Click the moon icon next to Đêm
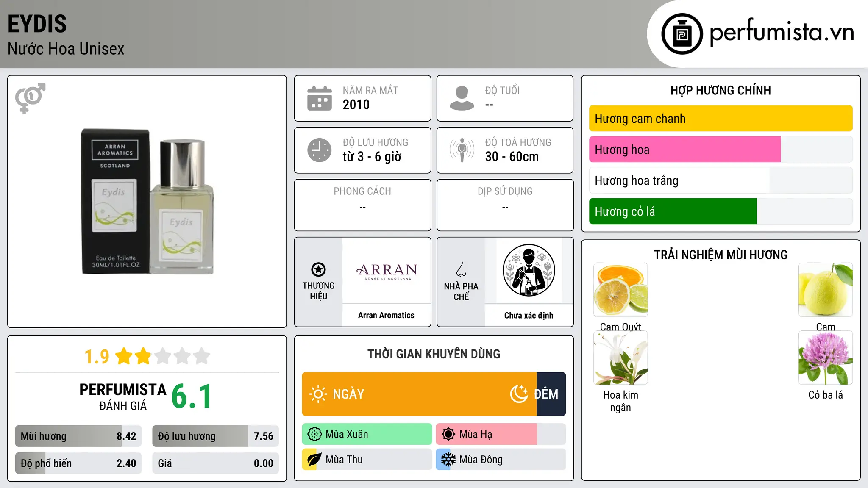The height and width of the screenshot is (488, 868). (519, 394)
